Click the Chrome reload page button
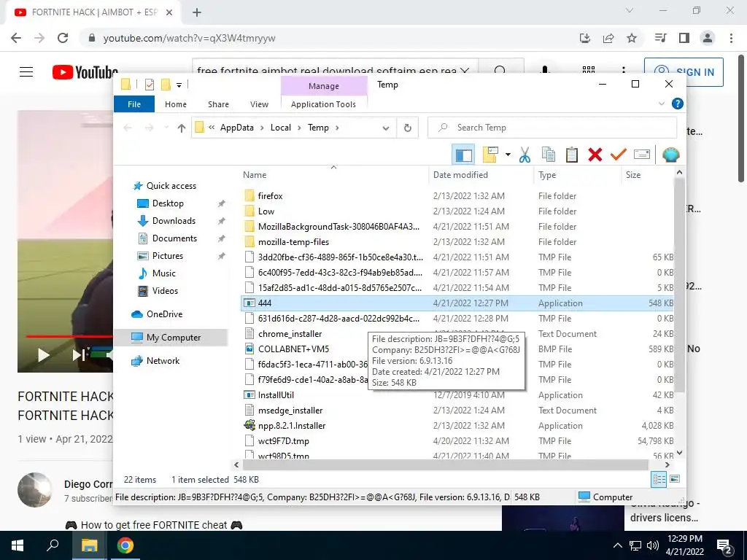Screen dimensions: 747x560 pos(63,38)
